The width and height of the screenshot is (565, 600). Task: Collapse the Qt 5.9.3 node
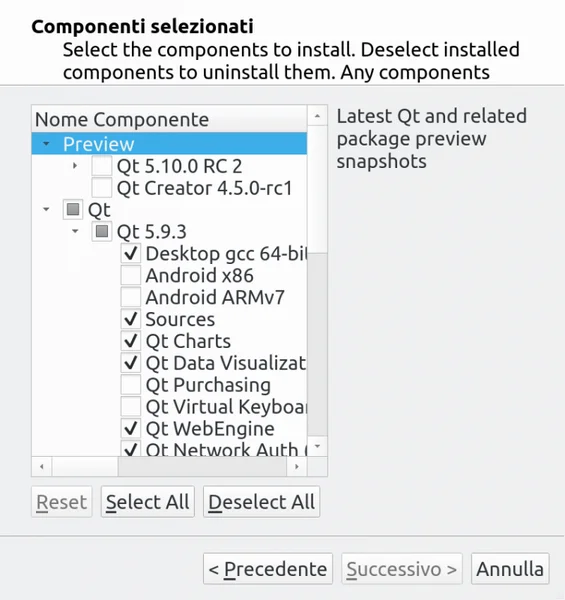(x=75, y=231)
